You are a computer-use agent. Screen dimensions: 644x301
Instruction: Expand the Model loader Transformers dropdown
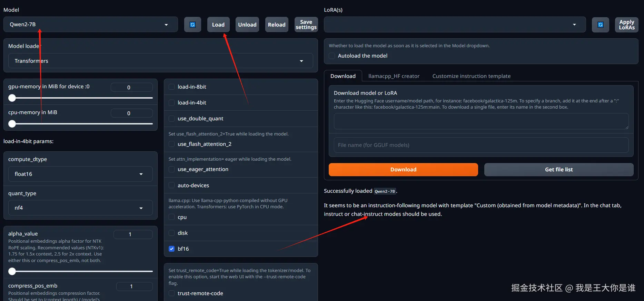pyautogui.click(x=160, y=61)
